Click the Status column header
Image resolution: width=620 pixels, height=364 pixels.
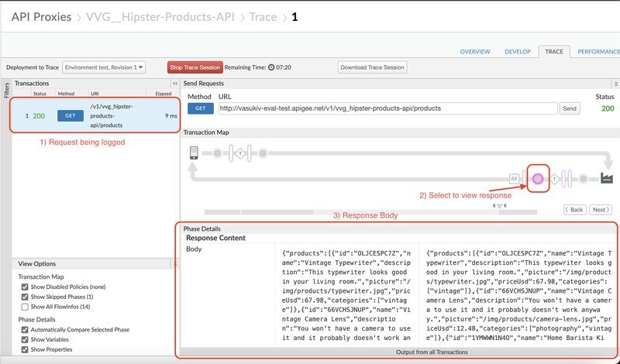[x=40, y=94]
